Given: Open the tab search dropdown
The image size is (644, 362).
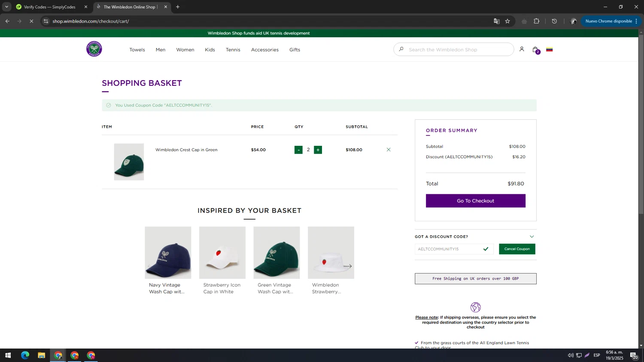Looking at the screenshot, I should [6, 7].
